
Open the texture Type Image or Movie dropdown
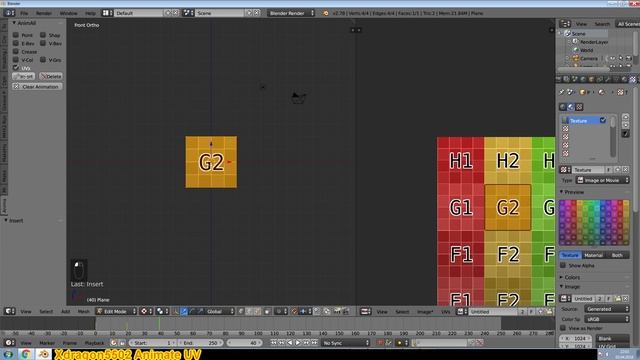[602, 180]
